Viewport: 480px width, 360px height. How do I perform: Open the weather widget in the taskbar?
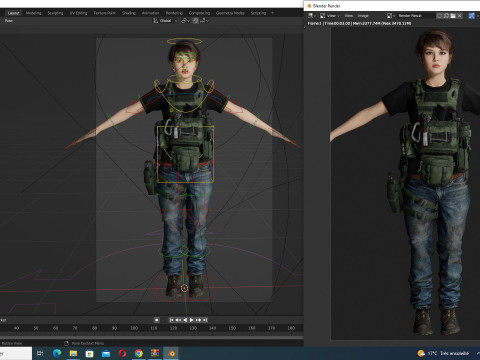point(443,353)
